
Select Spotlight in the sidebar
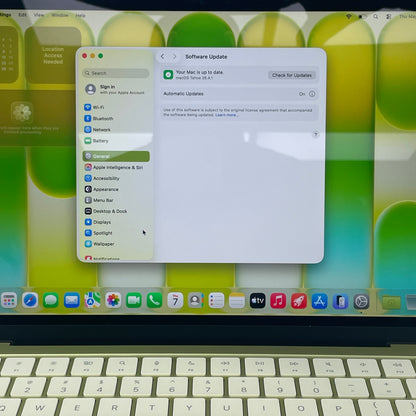coord(116,233)
